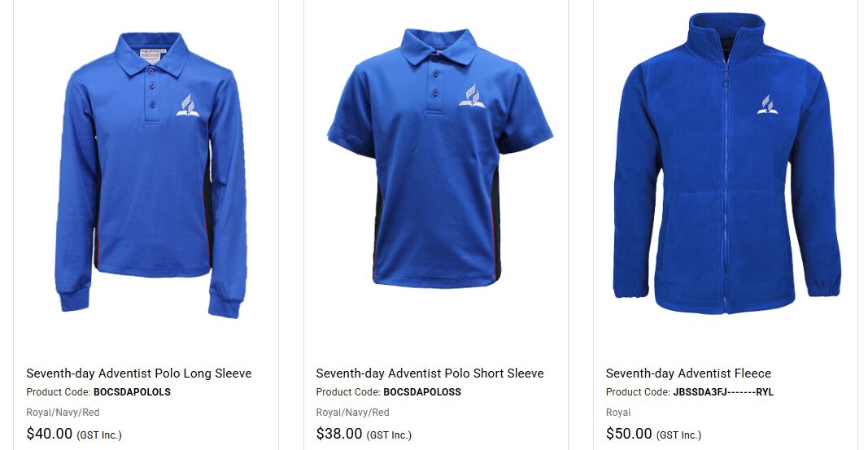Click the logo on the short sleeve polo
This screenshot has width=868, height=450.
472,96
